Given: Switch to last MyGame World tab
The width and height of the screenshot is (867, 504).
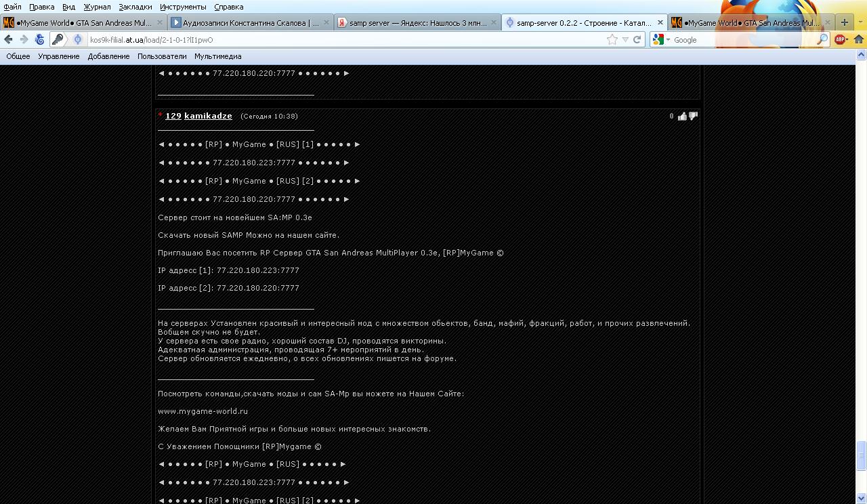Looking at the screenshot, I should click(x=750, y=22).
